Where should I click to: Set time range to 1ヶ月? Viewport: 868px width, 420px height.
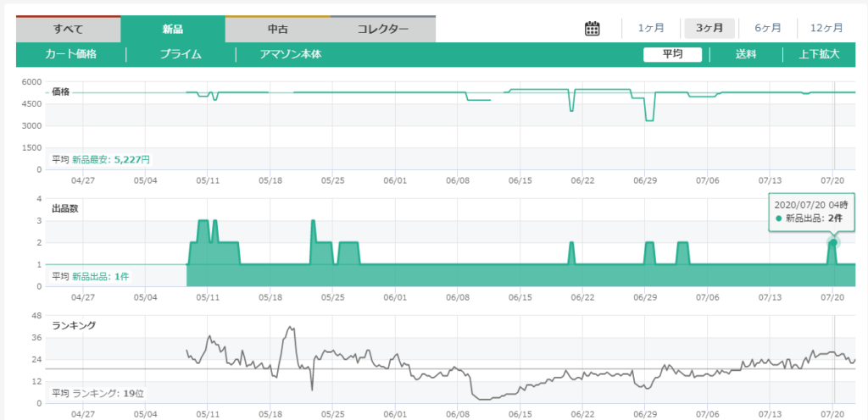652,28
